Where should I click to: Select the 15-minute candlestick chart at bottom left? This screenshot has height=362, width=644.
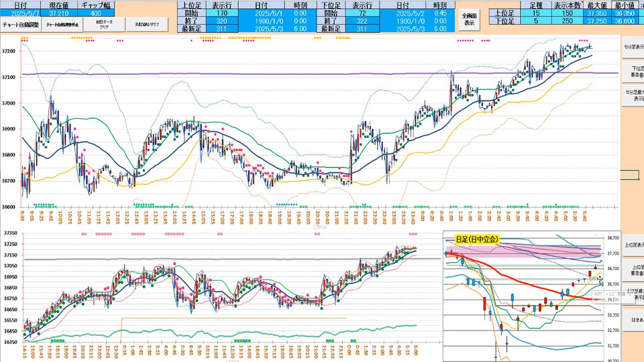221,296
